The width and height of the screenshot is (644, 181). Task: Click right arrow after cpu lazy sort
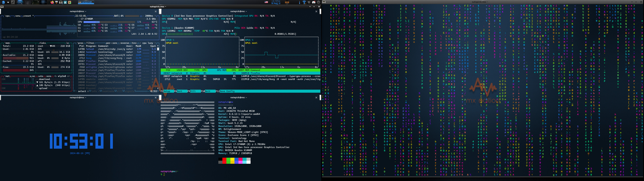(x=155, y=43)
